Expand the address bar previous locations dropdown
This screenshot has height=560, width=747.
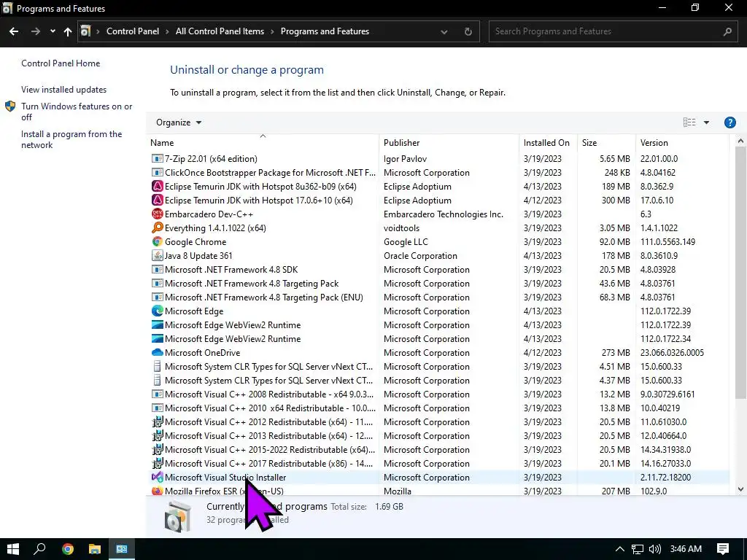coord(444,32)
